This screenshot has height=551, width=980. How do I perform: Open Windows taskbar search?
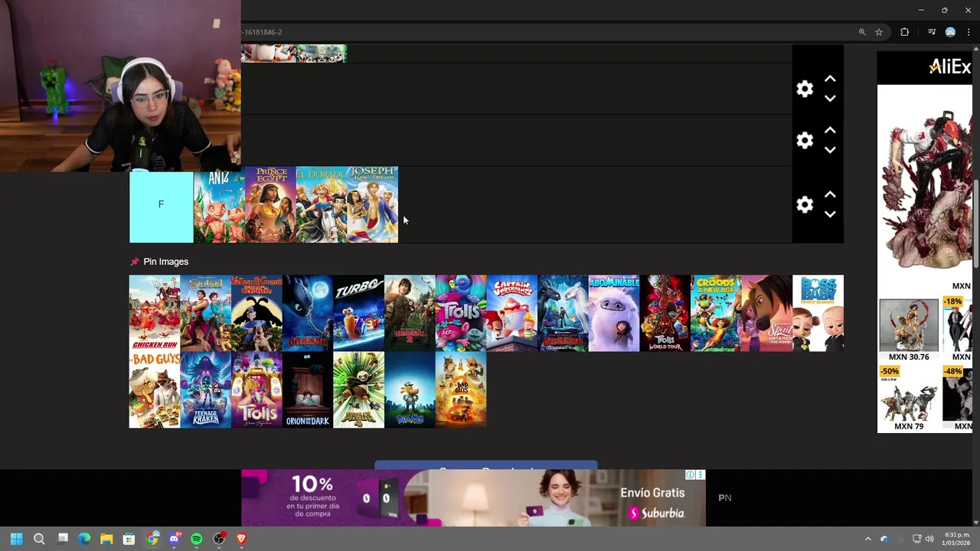click(x=39, y=539)
